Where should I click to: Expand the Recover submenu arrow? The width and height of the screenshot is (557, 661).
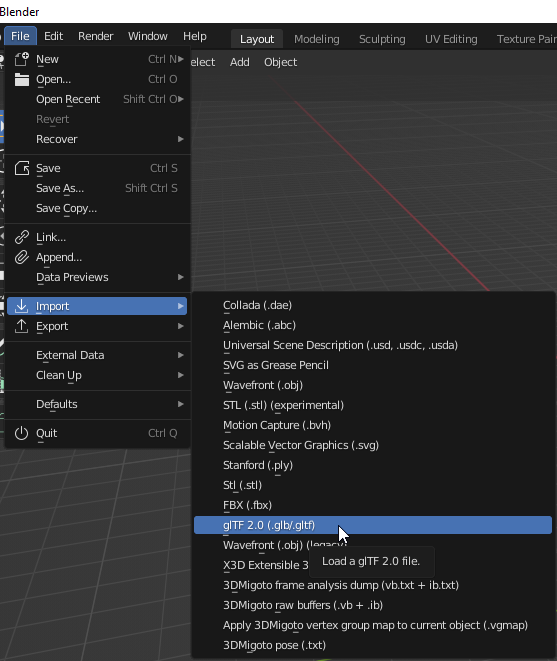pyautogui.click(x=181, y=139)
